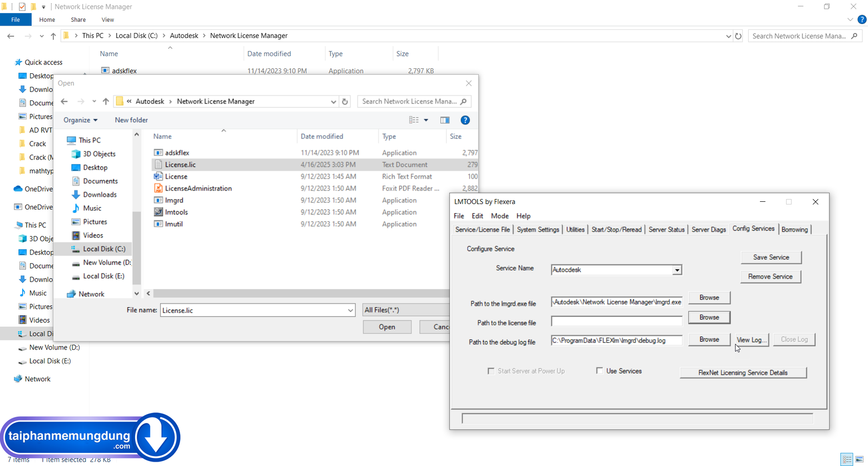Expand the Organize dropdown menu
Viewport: 868px width, 466px height.
coord(80,120)
